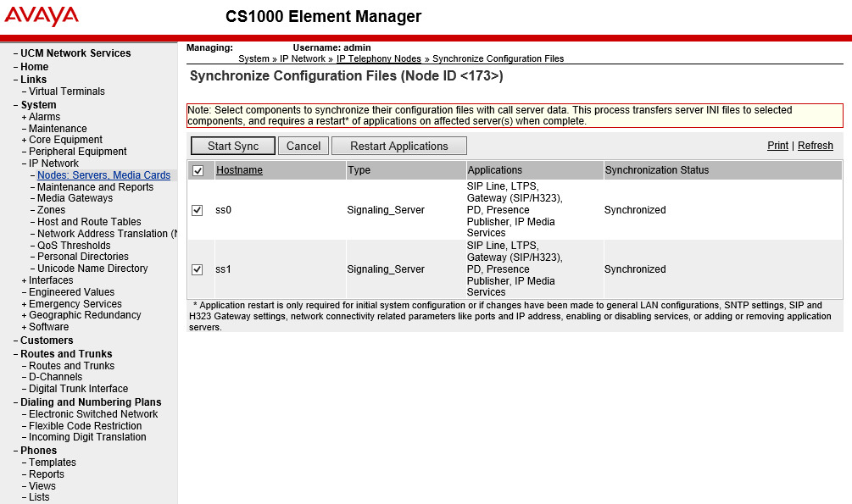Click Signaling_Server type in ss0 row
Viewport: 852px width, 504px height.
386,210
